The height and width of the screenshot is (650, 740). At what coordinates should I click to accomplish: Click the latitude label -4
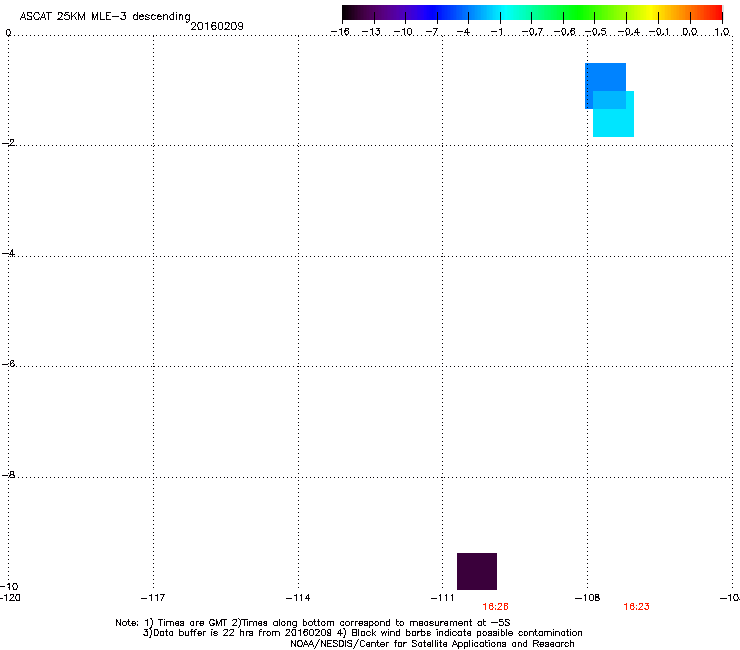[8, 253]
